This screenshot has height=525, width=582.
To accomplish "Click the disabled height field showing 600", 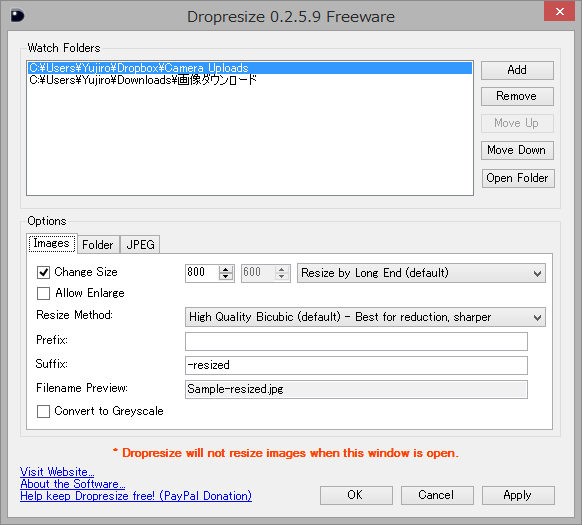I will 258,273.
